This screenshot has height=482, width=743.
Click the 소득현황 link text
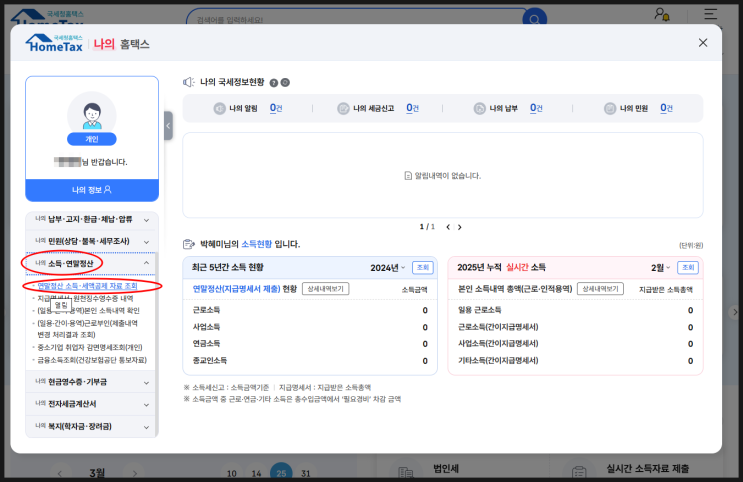[257, 244]
